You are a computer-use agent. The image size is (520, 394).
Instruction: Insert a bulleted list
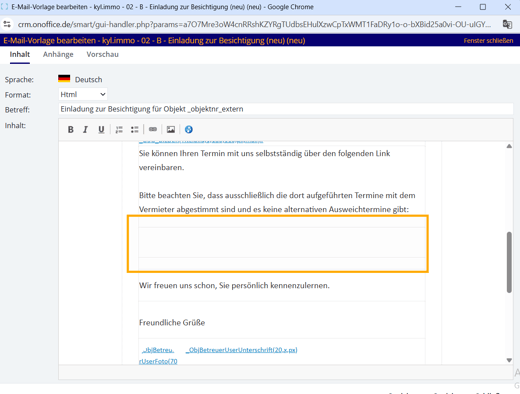click(135, 130)
